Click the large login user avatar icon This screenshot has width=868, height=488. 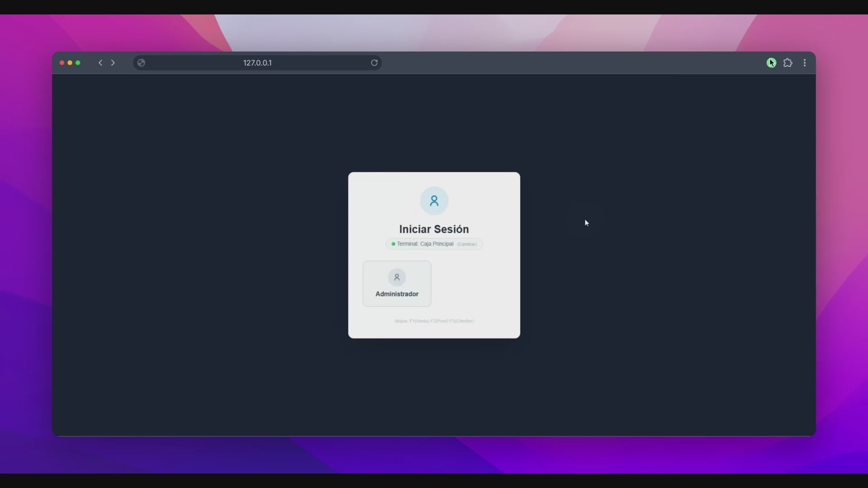pos(434,201)
